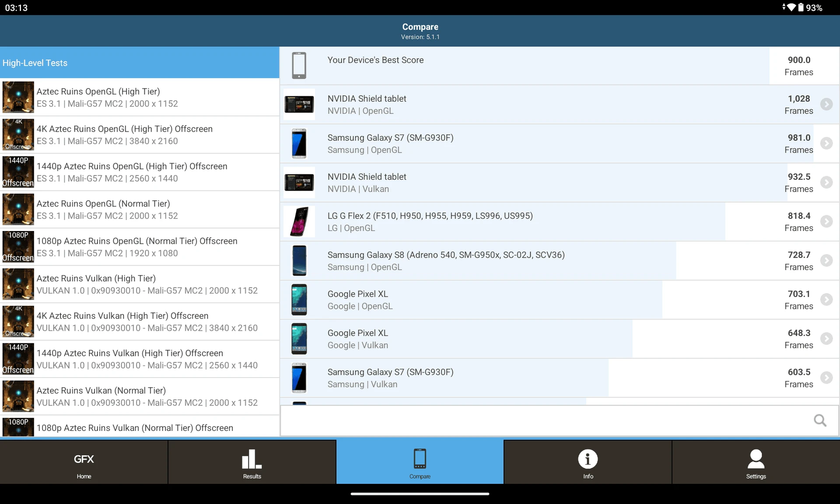Select Aztec Ruins OpenGL (Normal Tier) test
The image size is (840, 504).
(140, 210)
